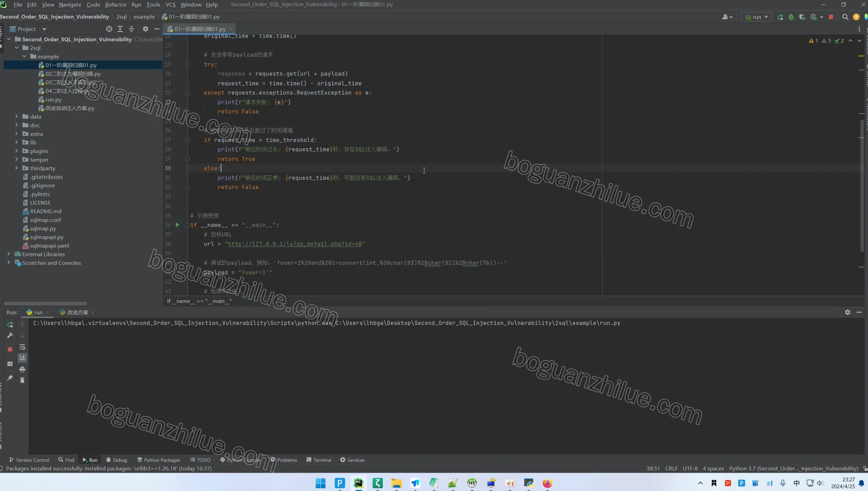Click the red Stop icon in Run panel
868x491 pixels.
point(10,349)
